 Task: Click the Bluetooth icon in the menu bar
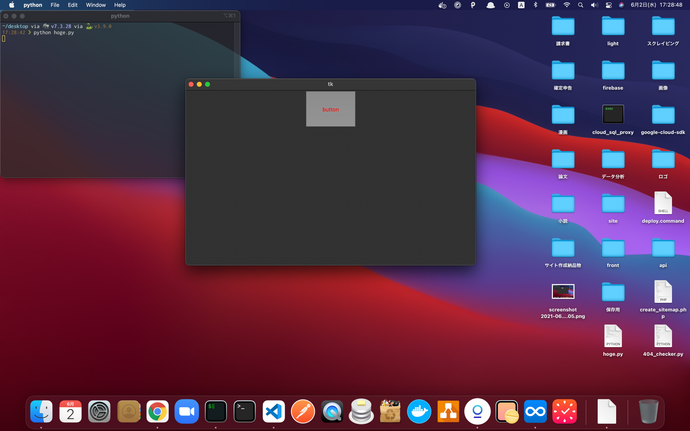pyautogui.click(x=536, y=5)
